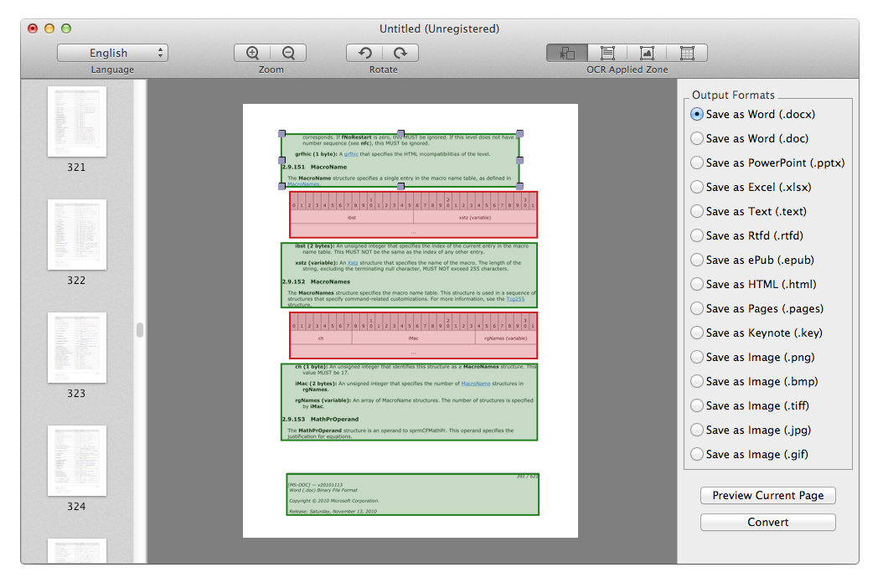Click the bottom-left handle of the selected zone
The width and height of the screenshot is (883, 588).
coord(282,186)
